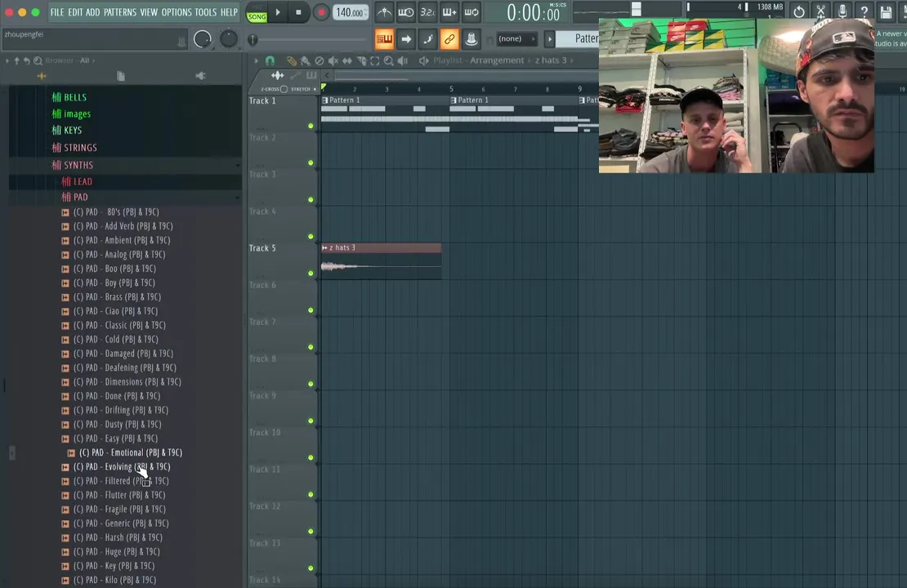Expand the LEAD folder
Screen dimensions: 907x588
click(x=77, y=181)
